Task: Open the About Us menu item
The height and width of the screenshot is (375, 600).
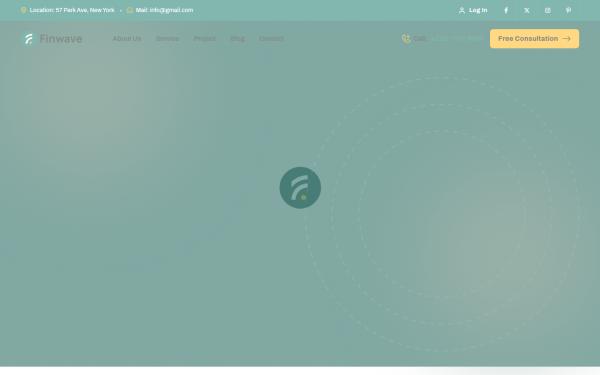Action: click(127, 39)
